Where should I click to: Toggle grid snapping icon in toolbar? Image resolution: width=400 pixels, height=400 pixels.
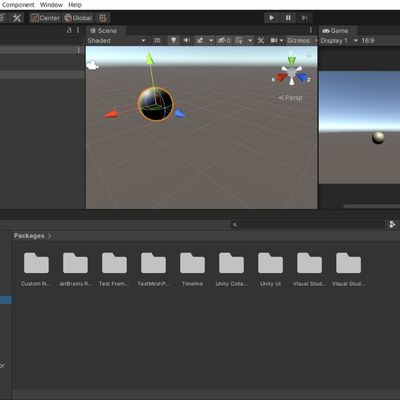pyautogui.click(x=103, y=18)
